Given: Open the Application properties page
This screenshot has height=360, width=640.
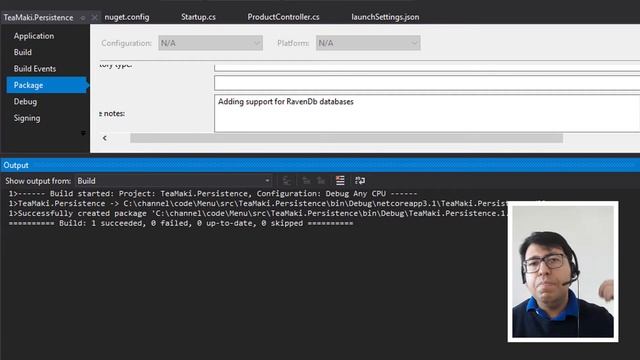Looking at the screenshot, I should [34, 36].
